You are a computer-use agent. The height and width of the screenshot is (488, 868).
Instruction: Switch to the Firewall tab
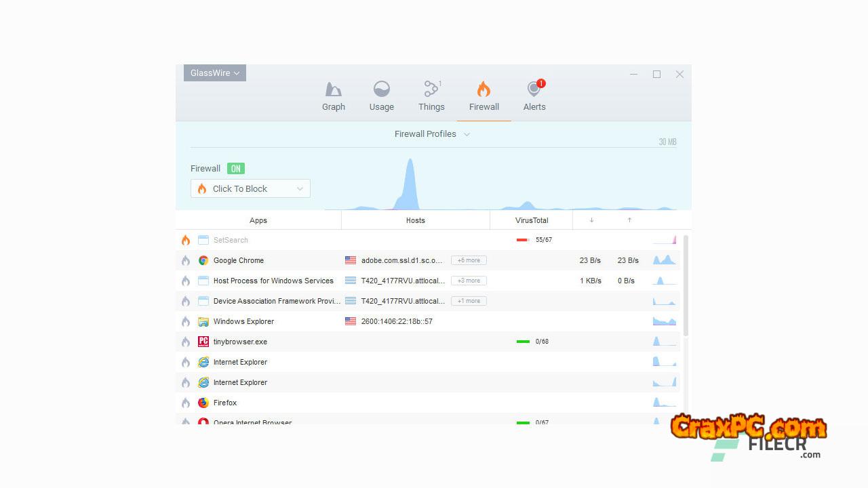[484, 96]
